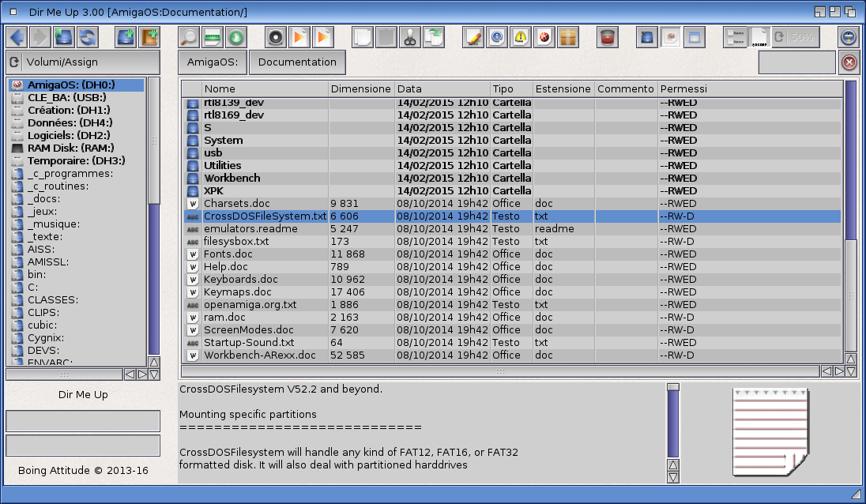
Task: Click the back arrow navigation icon
Action: [x=17, y=37]
